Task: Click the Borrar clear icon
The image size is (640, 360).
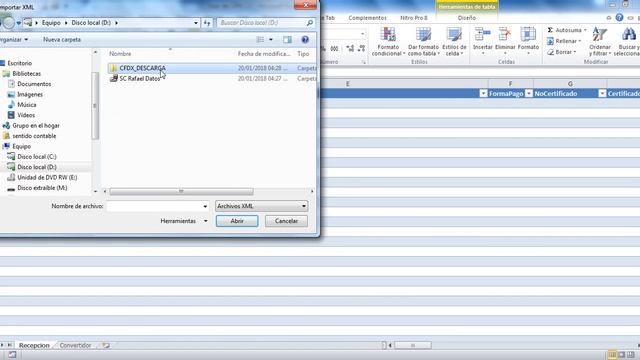Action: tap(550, 52)
